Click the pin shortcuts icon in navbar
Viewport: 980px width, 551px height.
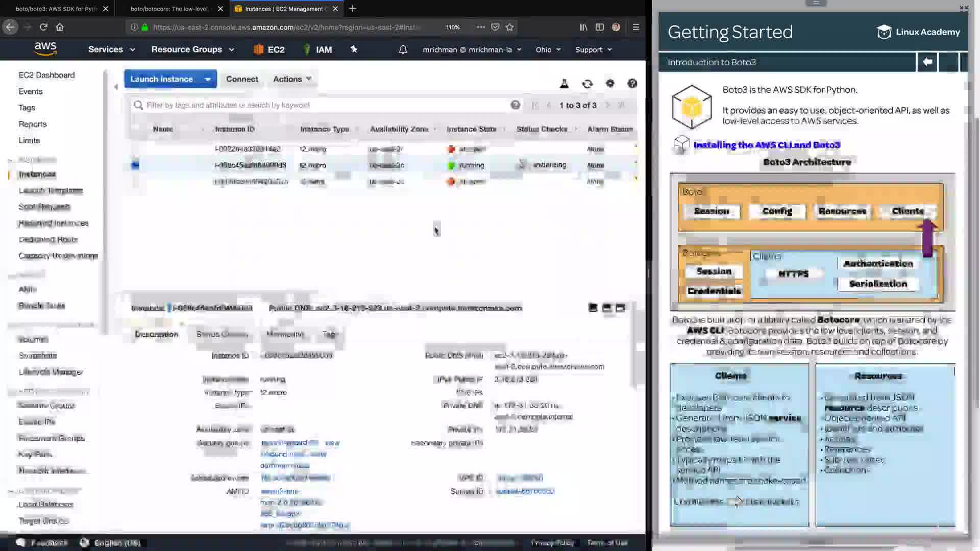pyautogui.click(x=354, y=49)
